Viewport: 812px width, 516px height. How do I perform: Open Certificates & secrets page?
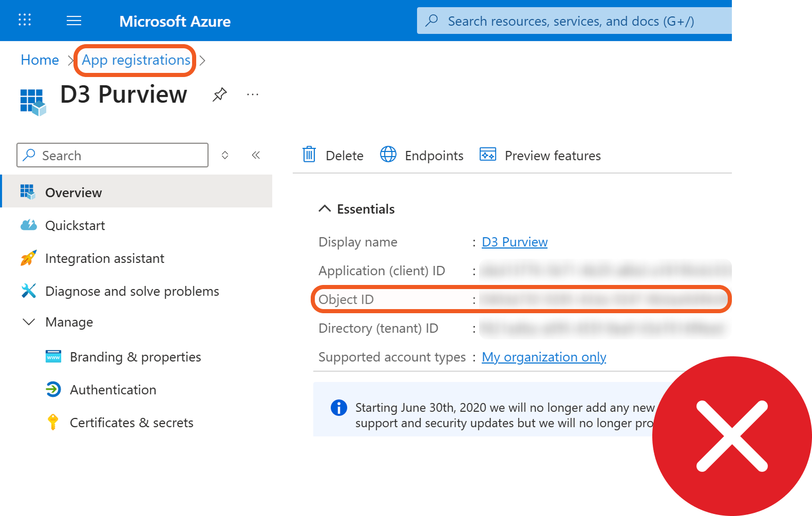(x=131, y=423)
